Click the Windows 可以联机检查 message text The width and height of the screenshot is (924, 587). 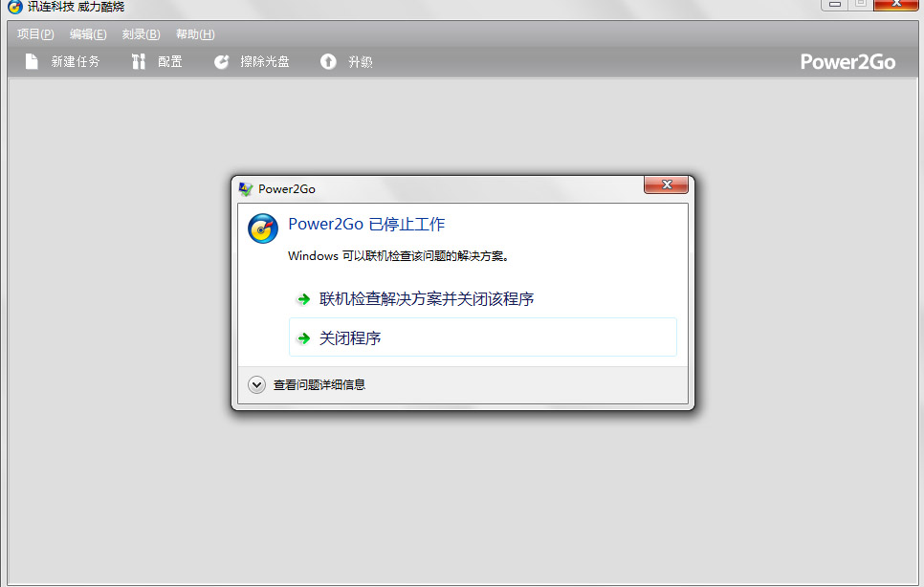398,256
